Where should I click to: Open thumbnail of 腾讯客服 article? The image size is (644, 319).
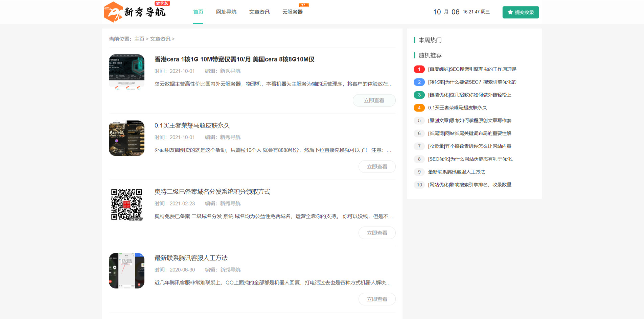click(x=127, y=271)
